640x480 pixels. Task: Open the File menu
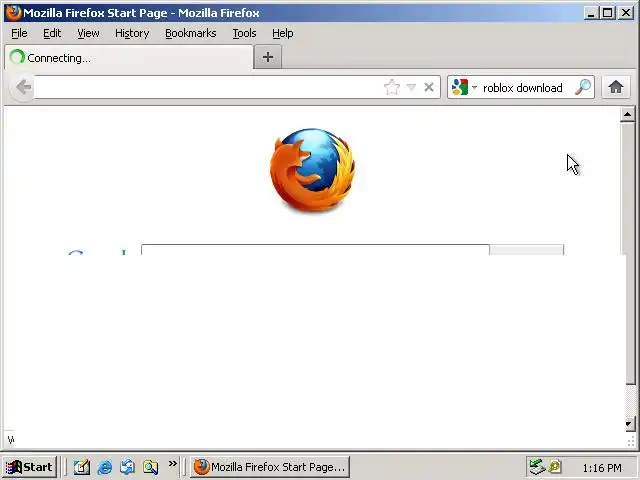click(19, 33)
